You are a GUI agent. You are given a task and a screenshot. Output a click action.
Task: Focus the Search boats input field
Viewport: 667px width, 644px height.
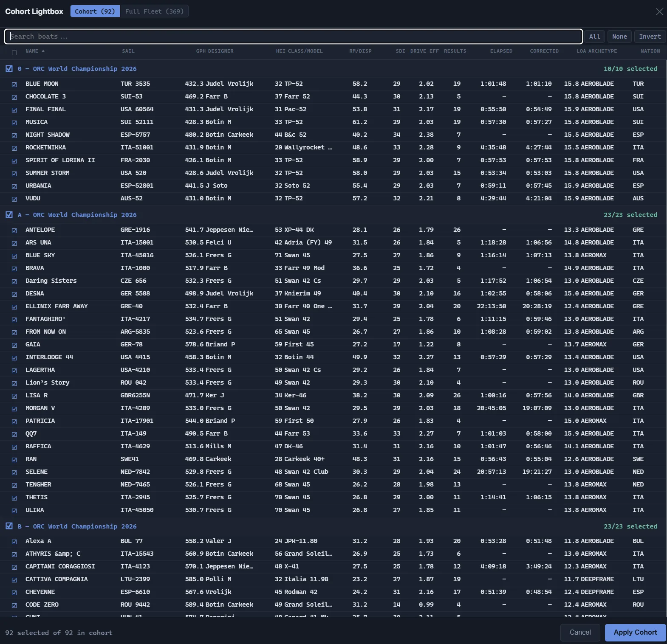click(293, 37)
